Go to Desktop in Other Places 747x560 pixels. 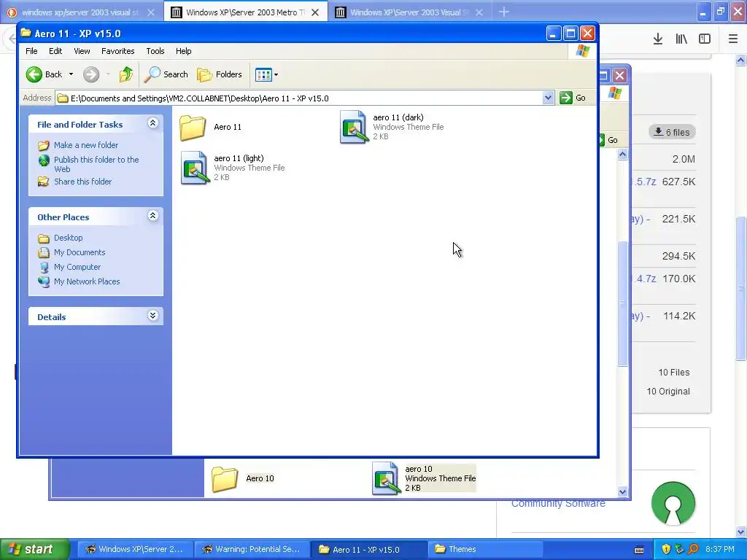[68, 238]
